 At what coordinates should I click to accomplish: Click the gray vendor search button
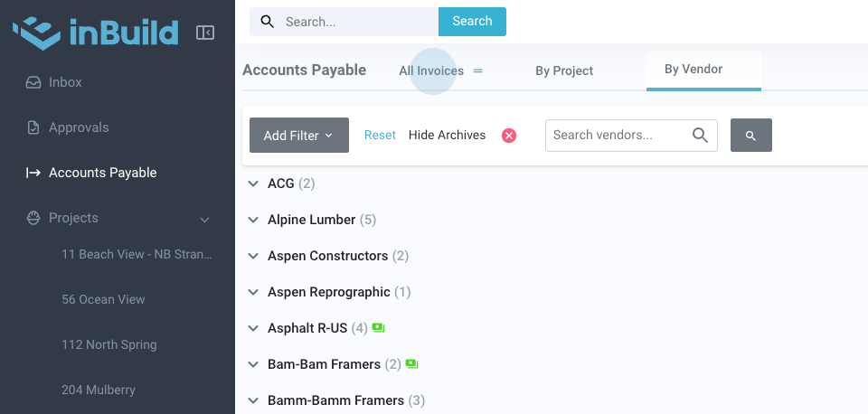point(750,136)
